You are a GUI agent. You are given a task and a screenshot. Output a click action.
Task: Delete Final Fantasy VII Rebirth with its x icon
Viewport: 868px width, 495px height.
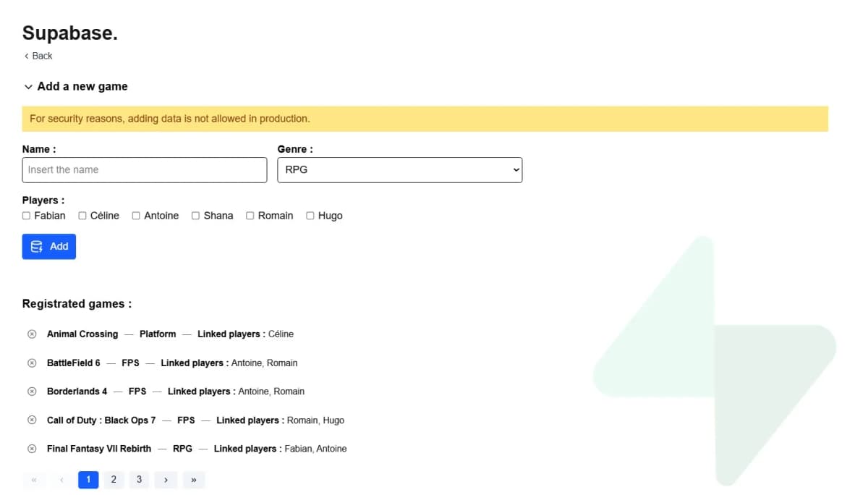[x=32, y=449]
